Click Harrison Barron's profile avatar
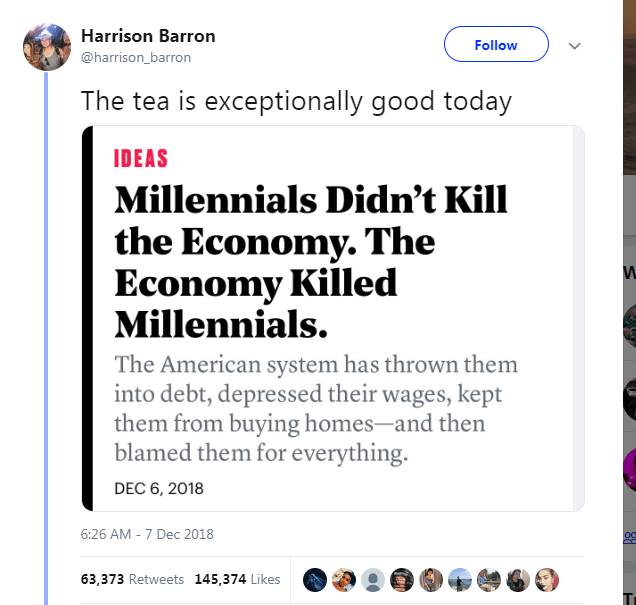 [47, 47]
